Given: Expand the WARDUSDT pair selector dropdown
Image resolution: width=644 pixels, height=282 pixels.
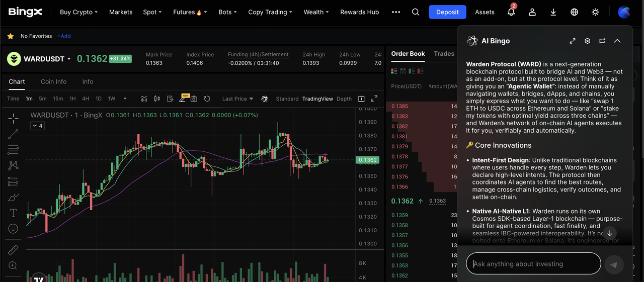Looking at the screenshot, I should click(69, 59).
